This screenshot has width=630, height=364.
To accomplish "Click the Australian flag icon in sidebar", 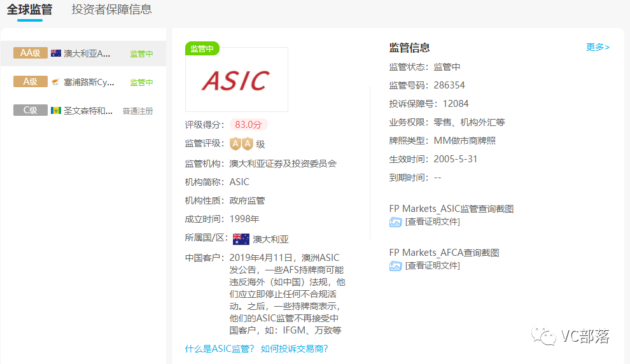I will pyautogui.click(x=56, y=53).
